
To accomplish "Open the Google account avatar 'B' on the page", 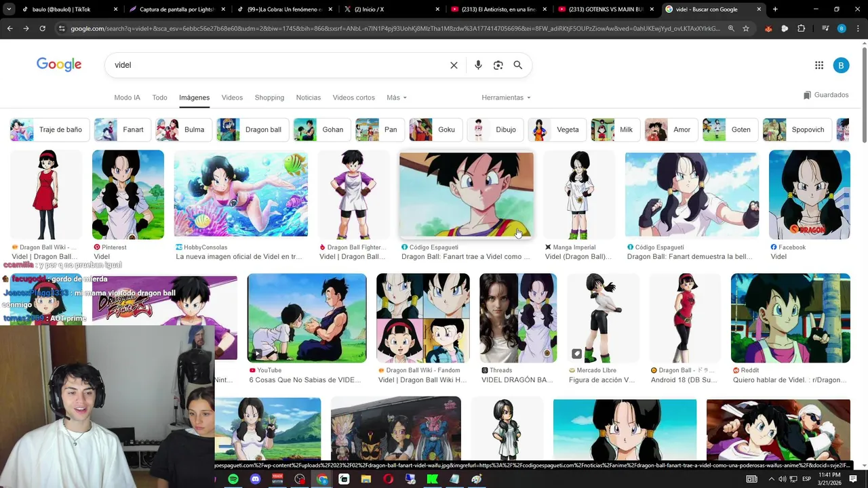I will [841, 65].
